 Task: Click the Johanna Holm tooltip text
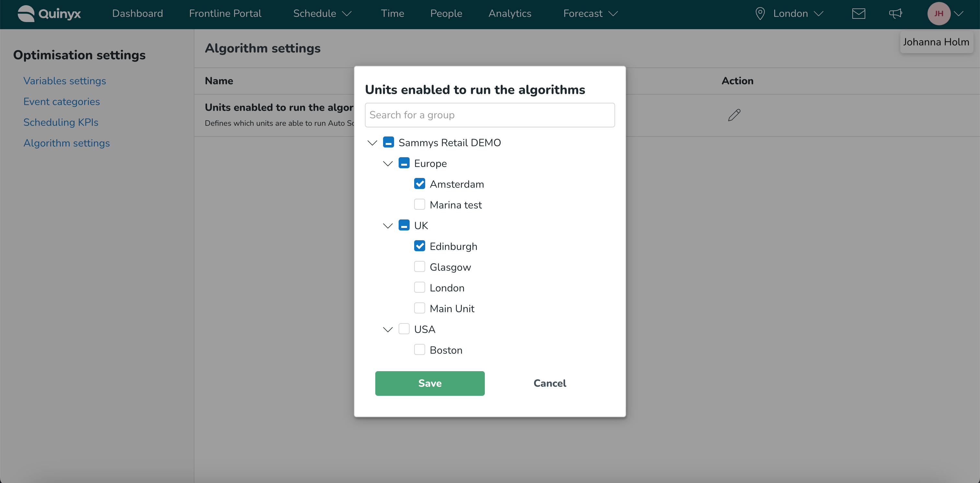[936, 42]
